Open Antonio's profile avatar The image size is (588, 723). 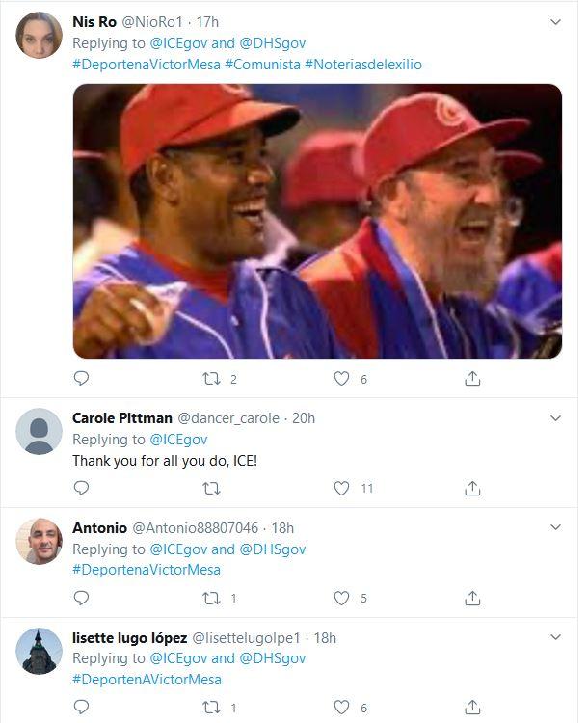39,541
